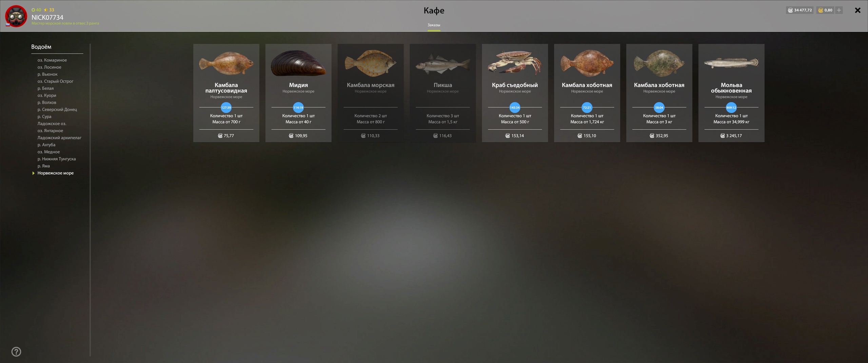Close the Кафе window
The height and width of the screenshot is (363, 868).
(857, 10)
